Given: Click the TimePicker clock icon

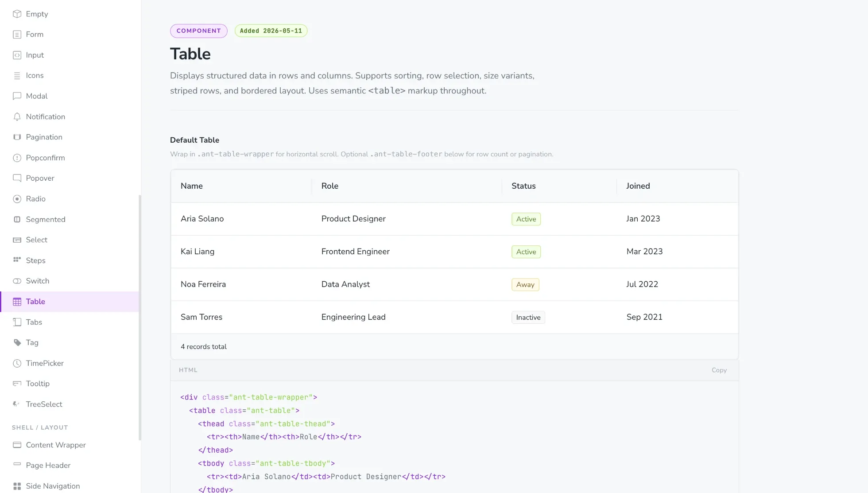Looking at the screenshot, I should click(x=17, y=363).
